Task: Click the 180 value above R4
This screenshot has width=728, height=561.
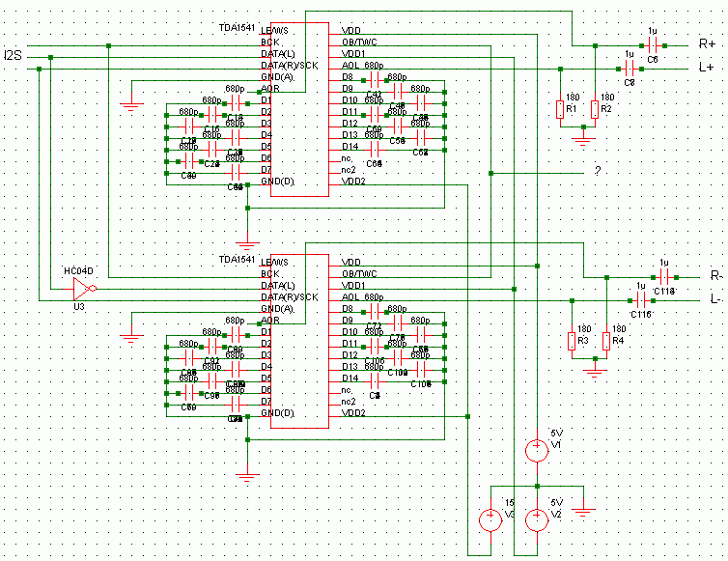Action: [x=619, y=329]
